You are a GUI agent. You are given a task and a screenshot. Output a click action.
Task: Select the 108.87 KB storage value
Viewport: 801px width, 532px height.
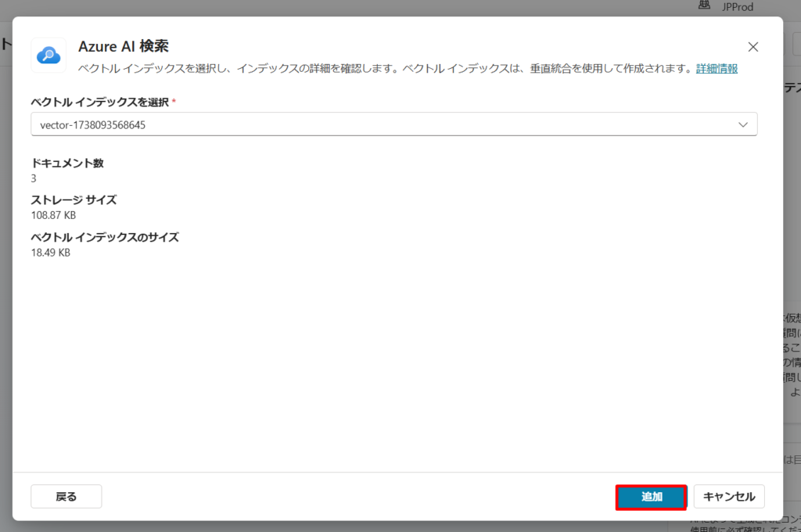[54, 215]
